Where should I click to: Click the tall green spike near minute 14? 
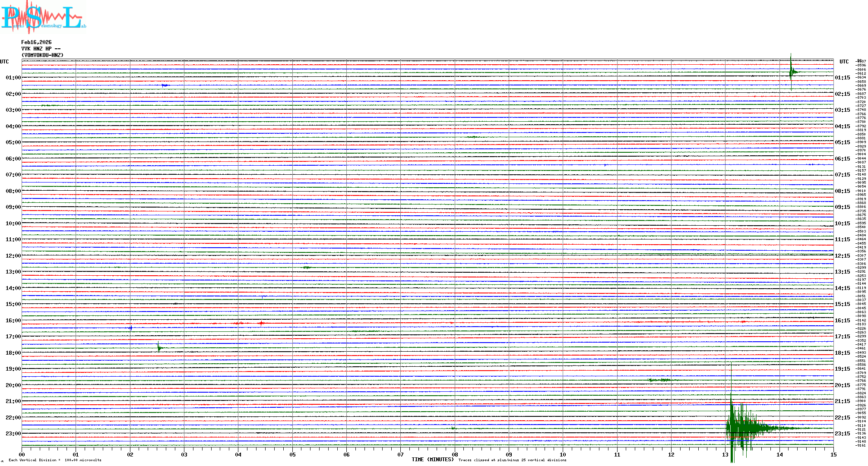(791, 72)
